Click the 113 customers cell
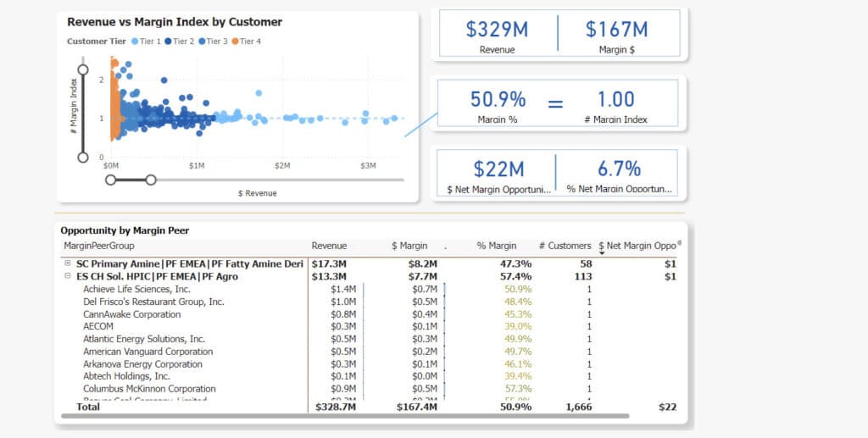 click(583, 276)
